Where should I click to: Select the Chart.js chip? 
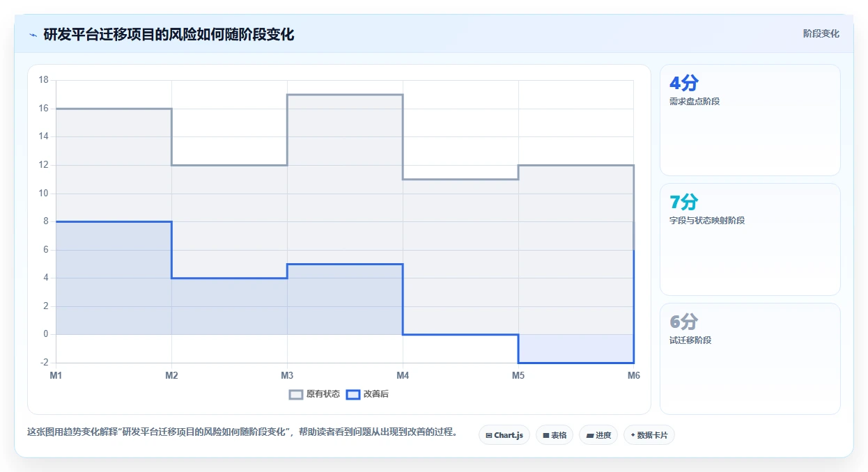[x=504, y=435]
